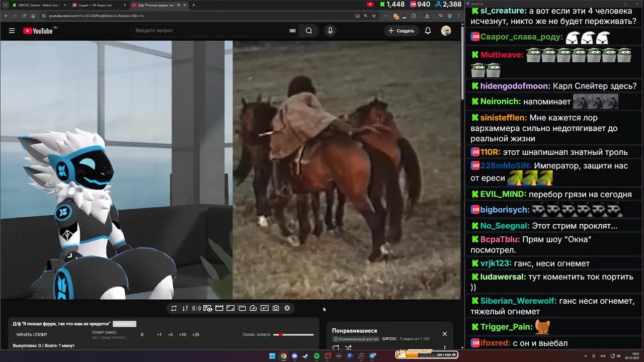Image resolution: width=644 pixels, height=362 pixels.
Task: Go back in browser history
Action: click(x=6, y=16)
